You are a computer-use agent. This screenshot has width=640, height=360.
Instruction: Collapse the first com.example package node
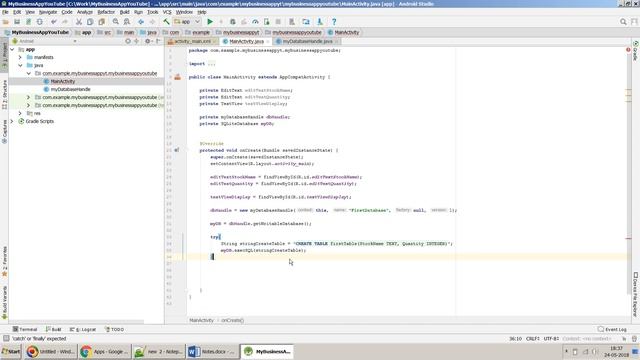pyautogui.click(x=28, y=73)
